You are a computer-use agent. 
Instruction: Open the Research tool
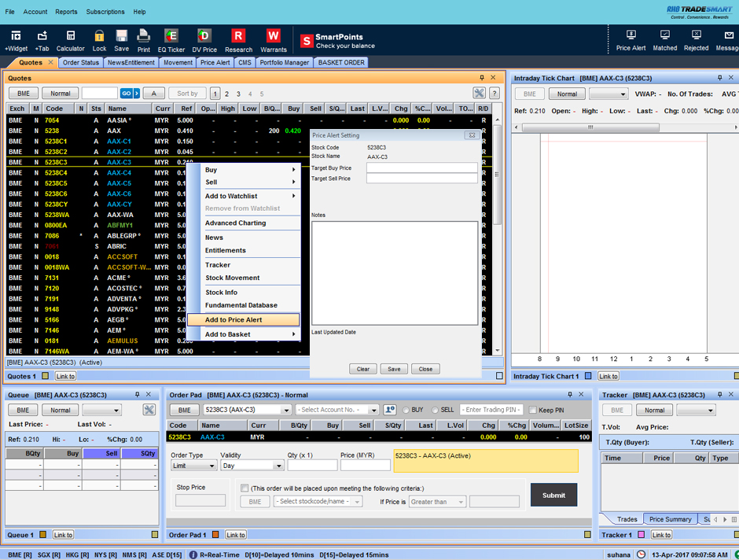pos(238,41)
